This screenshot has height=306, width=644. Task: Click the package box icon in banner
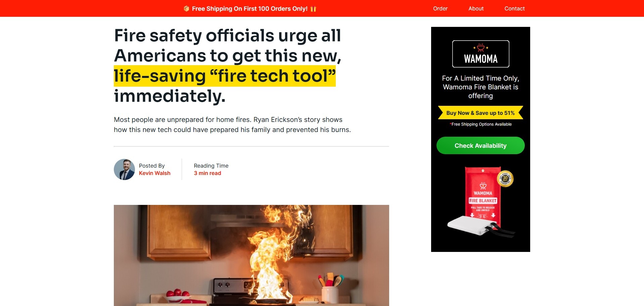186,9
